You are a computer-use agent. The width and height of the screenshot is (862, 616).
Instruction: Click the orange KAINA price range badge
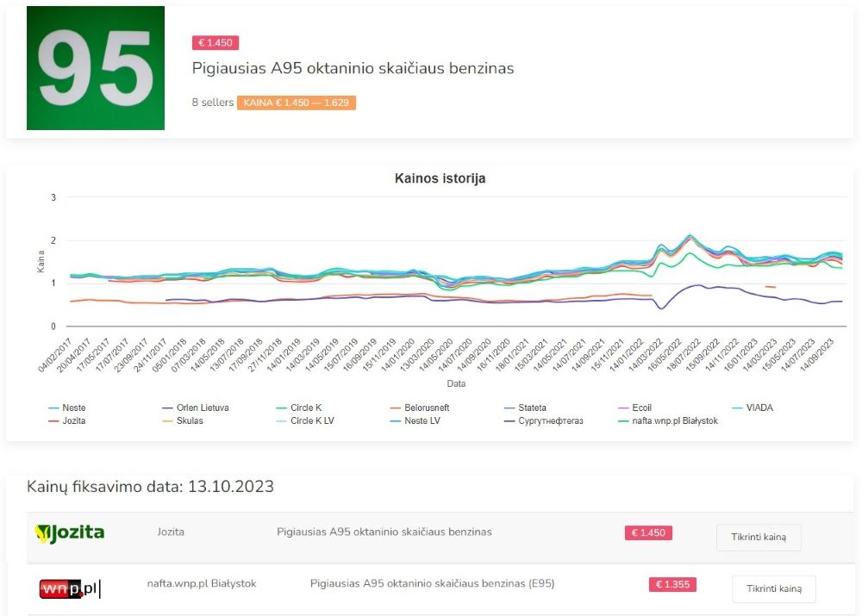296,103
